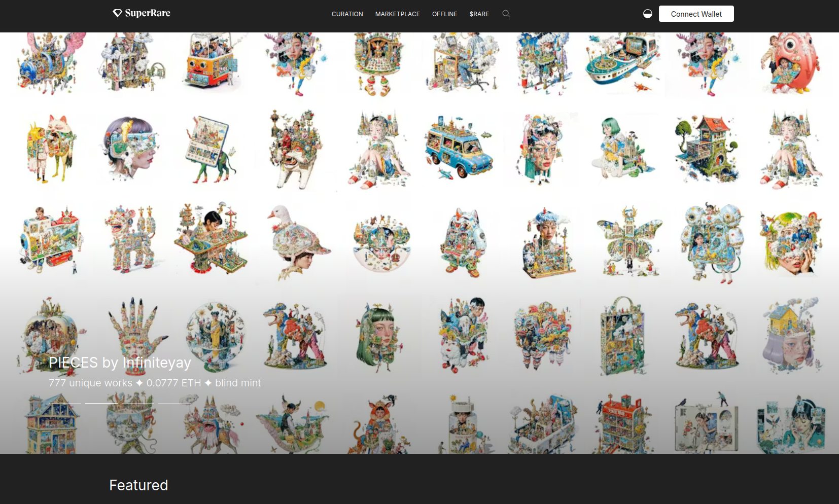Open the search magnifier icon
This screenshot has width=839, height=504.
[506, 14]
